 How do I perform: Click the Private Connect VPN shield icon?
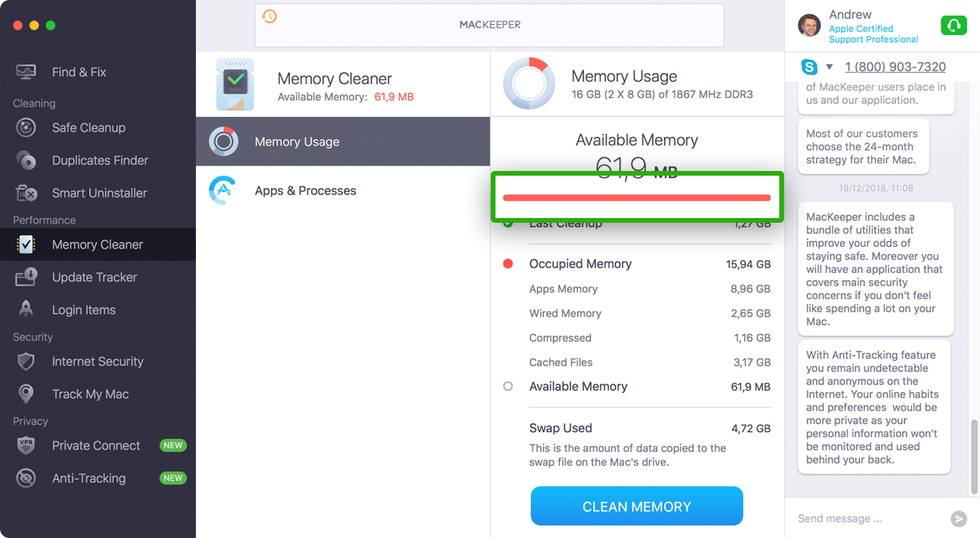26,445
